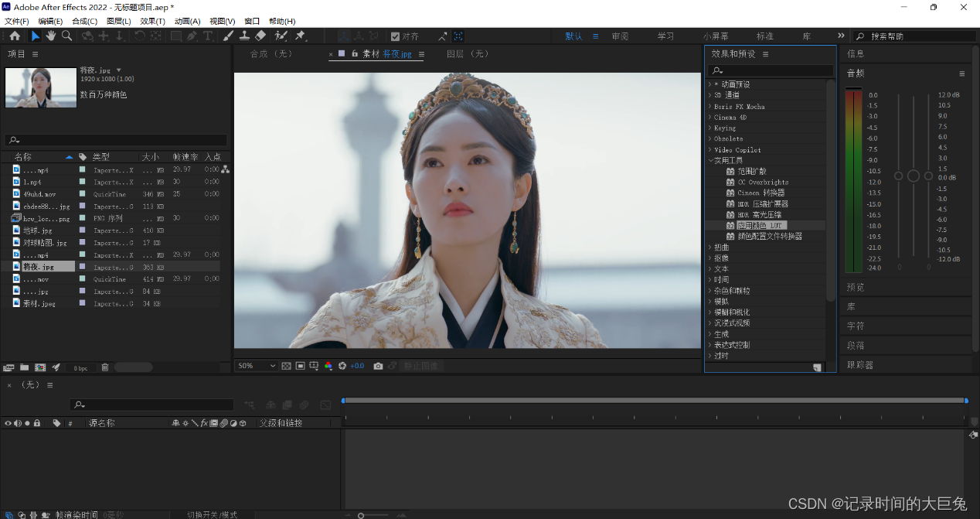
Task: Toggle the lock on 素材 将夜.jpg tab
Action: (x=355, y=53)
